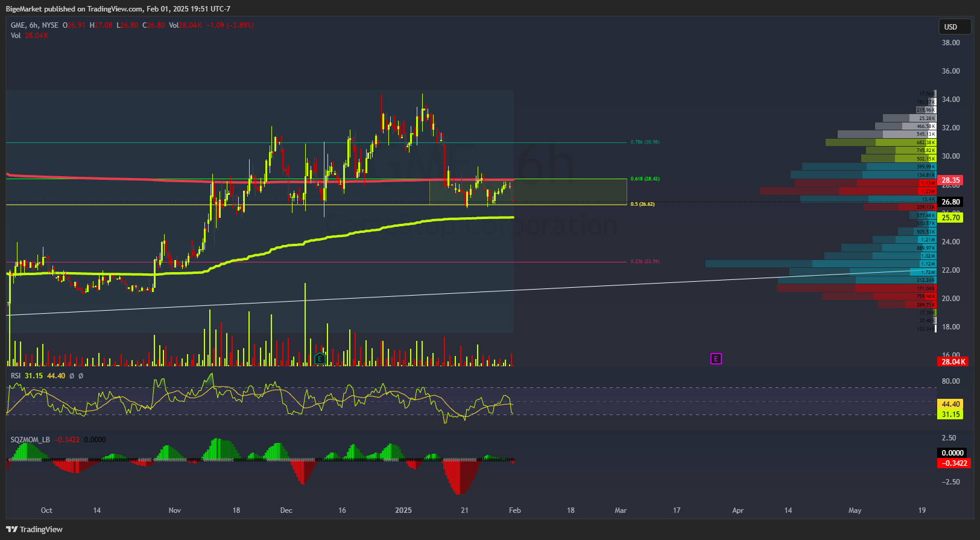980x540 pixels.
Task: Select the SQZMOM_LB indicator legend label
Action: point(30,440)
